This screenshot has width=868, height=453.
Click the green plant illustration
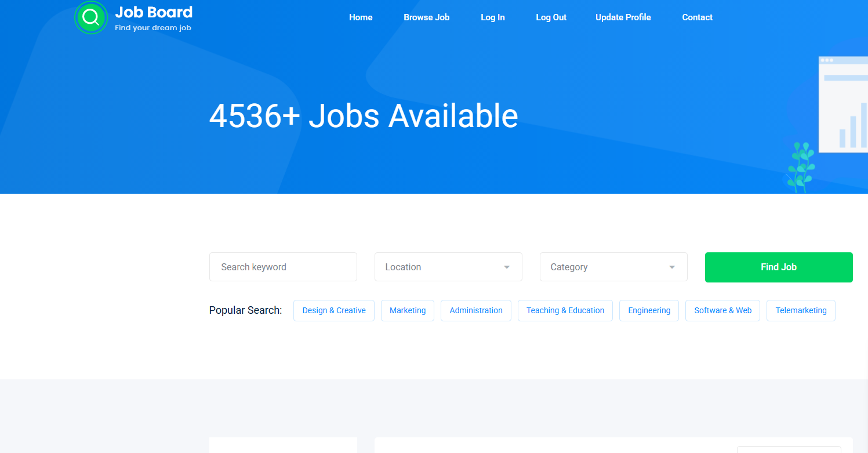pyautogui.click(x=800, y=168)
